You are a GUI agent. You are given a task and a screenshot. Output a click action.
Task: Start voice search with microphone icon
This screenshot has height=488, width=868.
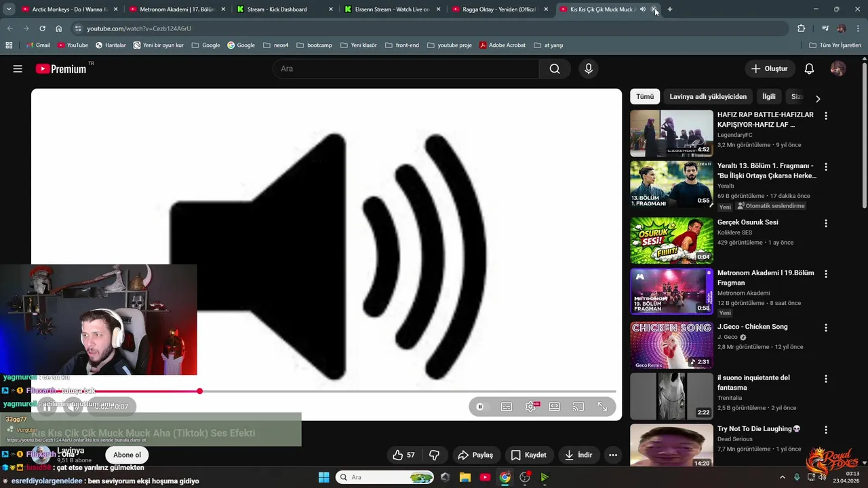point(589,68)
